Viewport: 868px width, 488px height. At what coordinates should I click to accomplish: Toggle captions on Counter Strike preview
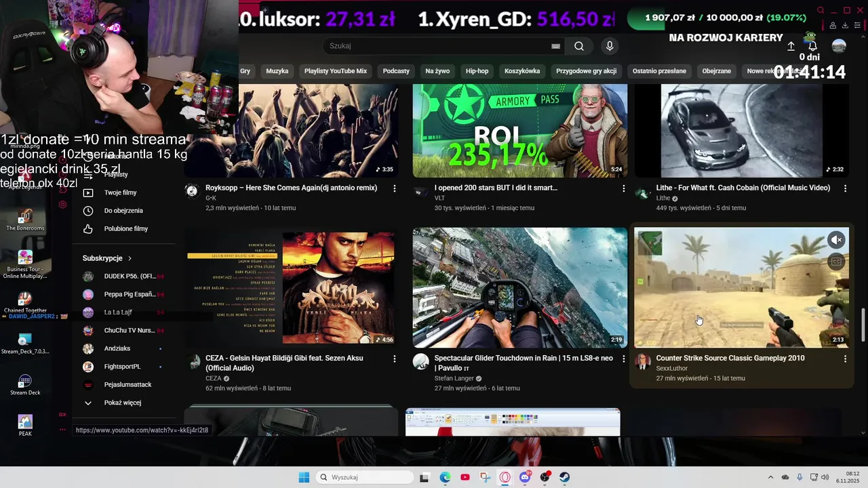point(837,262)
